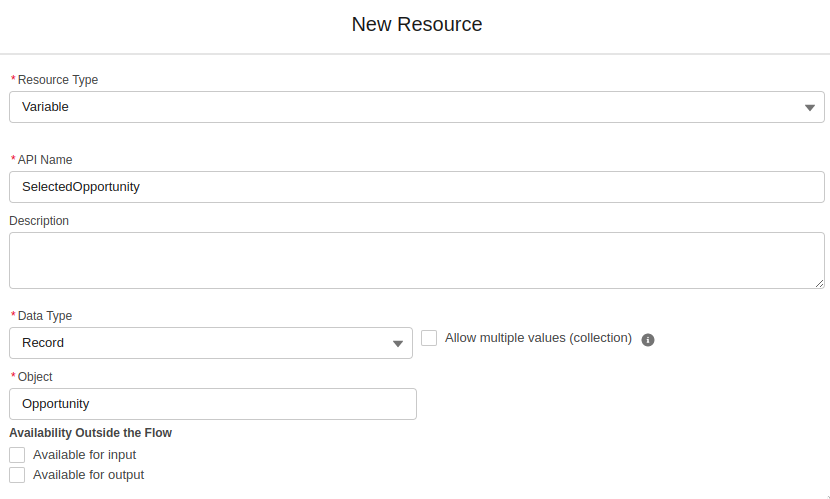The image size is (830, 499).
Task: Check the Available for input box
Action: [17, 455]
